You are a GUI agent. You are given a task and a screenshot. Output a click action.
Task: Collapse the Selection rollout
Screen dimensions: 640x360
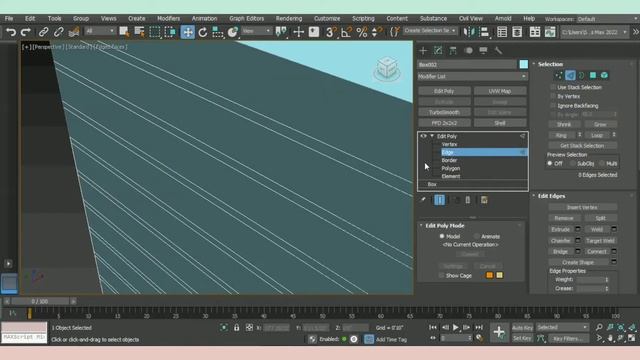point(534,64)
